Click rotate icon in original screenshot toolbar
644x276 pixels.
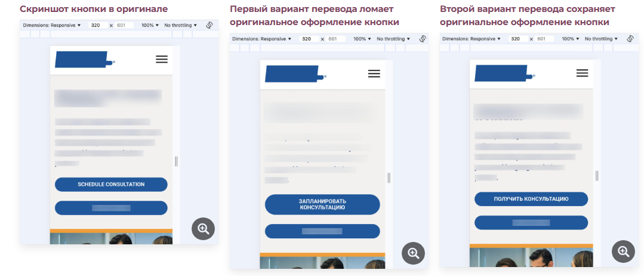coord(209,25)
